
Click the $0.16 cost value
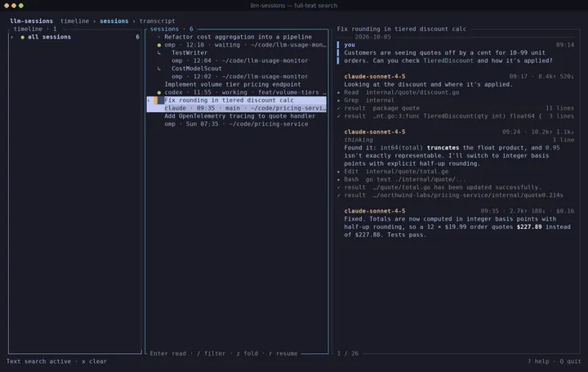565,211
